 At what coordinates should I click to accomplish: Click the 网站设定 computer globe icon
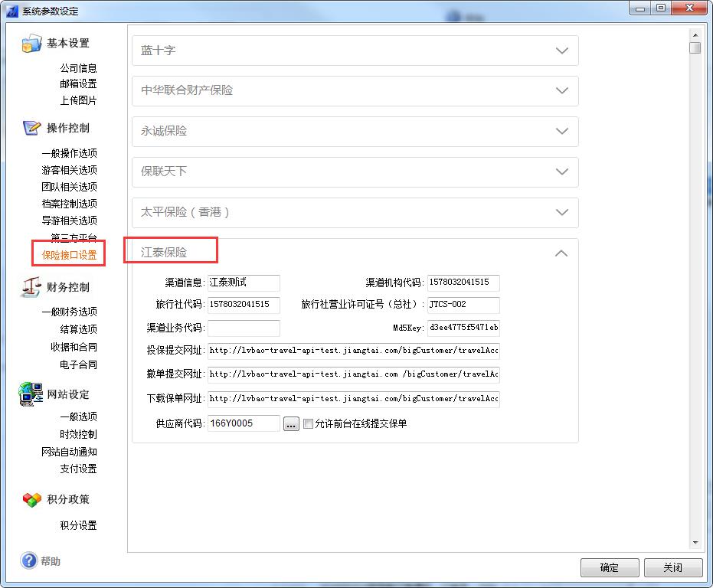31,394
